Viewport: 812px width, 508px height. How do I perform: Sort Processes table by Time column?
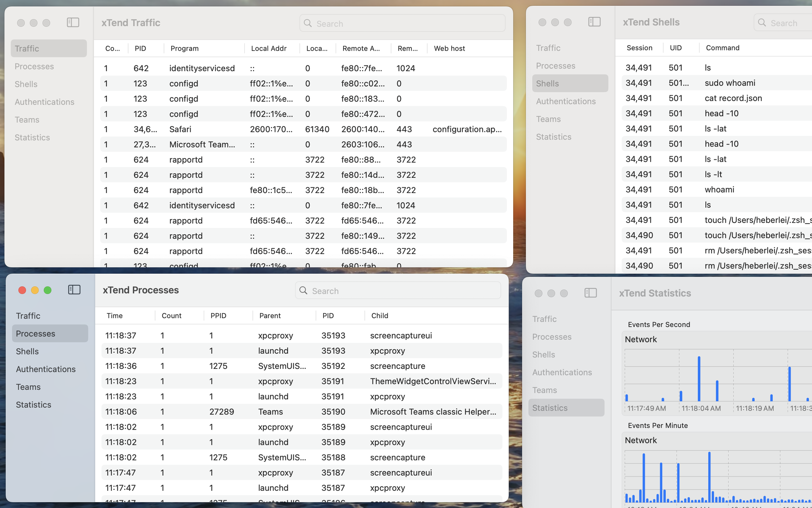(x=114, y=316)
